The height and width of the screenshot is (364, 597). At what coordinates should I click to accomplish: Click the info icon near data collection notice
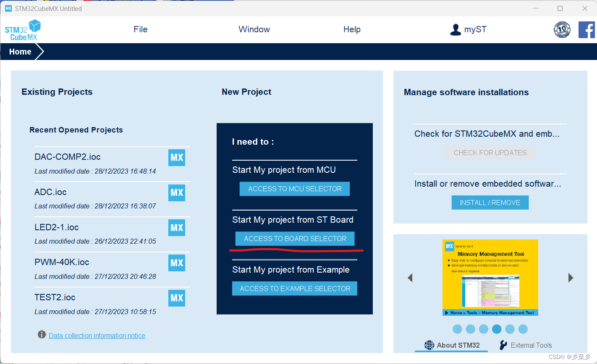(42, 335)
